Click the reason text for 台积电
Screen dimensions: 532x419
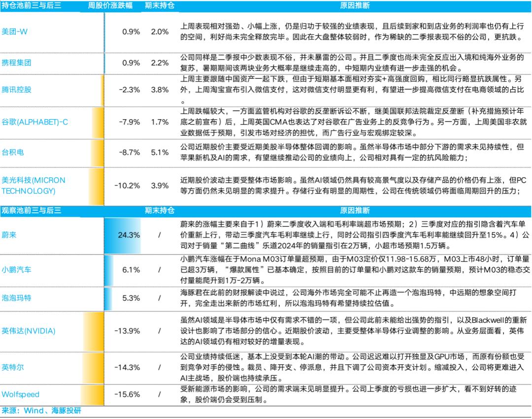352,152
